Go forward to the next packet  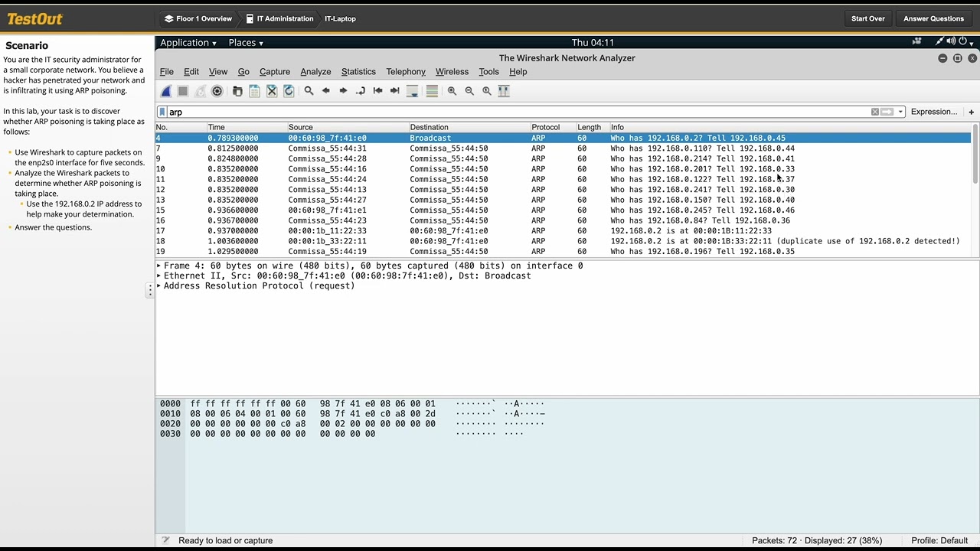(x=343, y=91)
